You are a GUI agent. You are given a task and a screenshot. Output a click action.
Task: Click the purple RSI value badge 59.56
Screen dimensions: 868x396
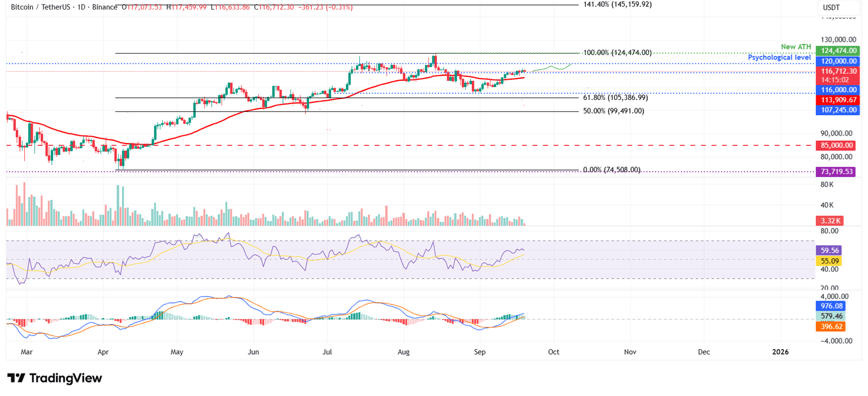click(x=828, y=250)
